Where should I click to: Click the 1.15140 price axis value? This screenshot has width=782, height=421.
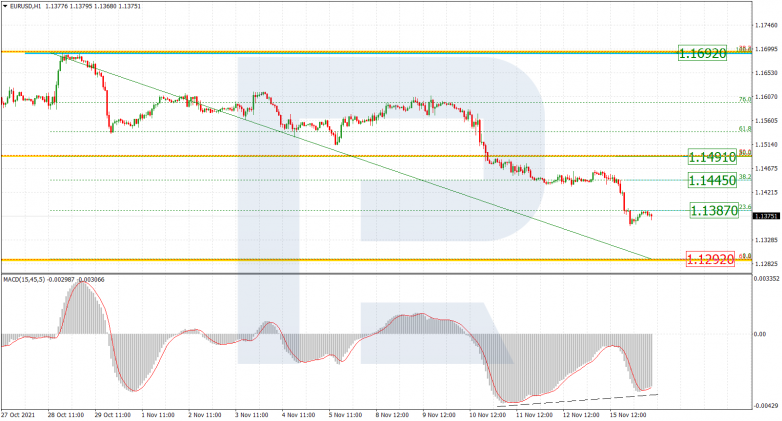(766, 145)
